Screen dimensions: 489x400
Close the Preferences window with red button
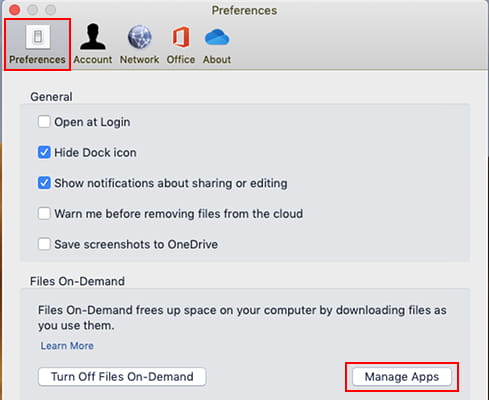point(15,10)
